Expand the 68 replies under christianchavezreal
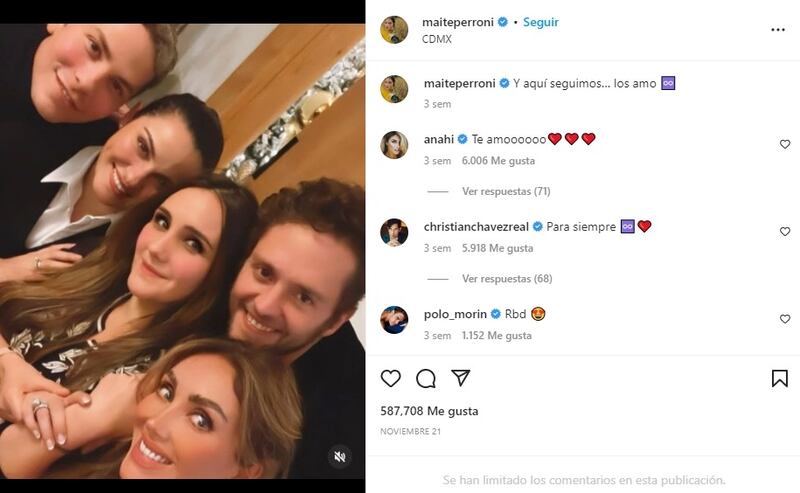The width and height of the screenshot is (800, 493). pos(506,278)
